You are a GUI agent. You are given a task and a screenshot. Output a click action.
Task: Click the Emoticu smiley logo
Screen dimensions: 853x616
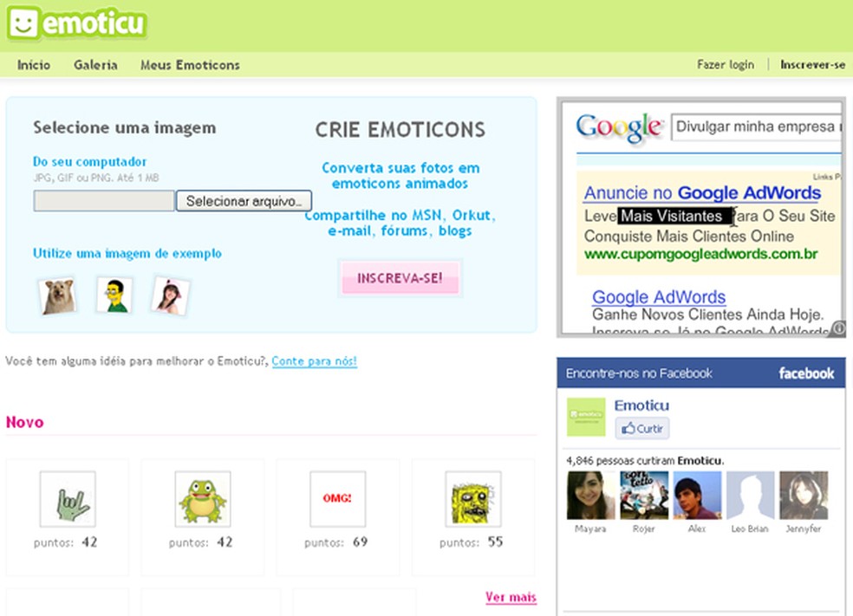[76, 23]
